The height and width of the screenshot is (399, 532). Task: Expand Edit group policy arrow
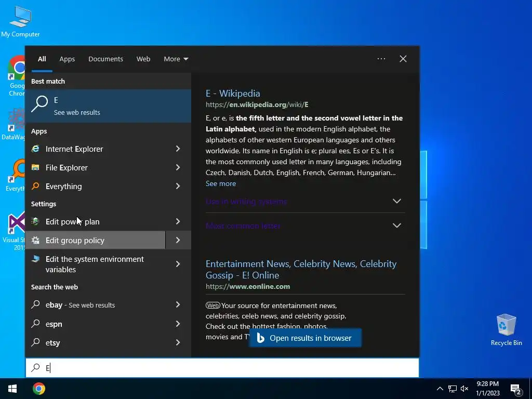pos(178,240)
